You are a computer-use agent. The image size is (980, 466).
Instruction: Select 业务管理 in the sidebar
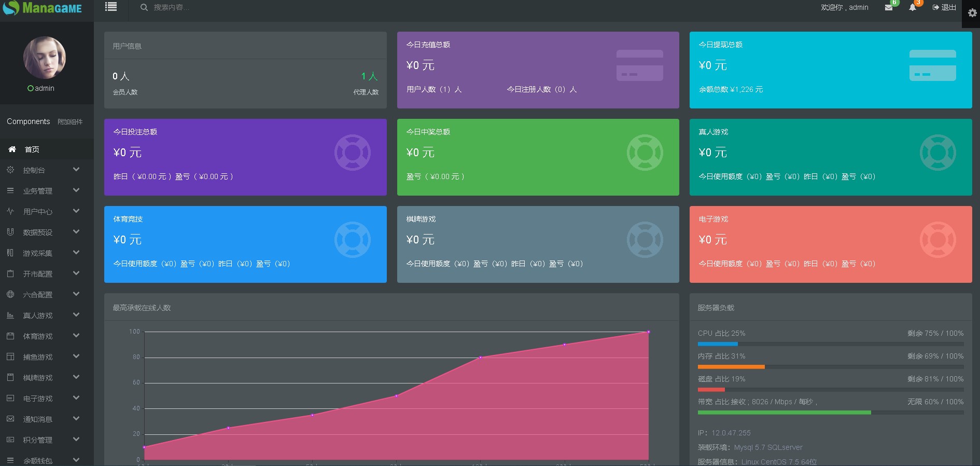[37, 191]
